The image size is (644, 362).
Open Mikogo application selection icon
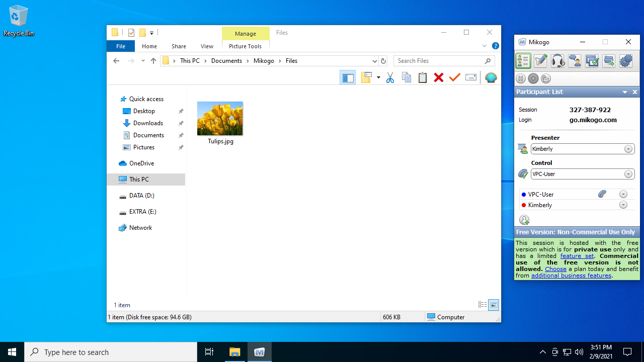point(592,61)
